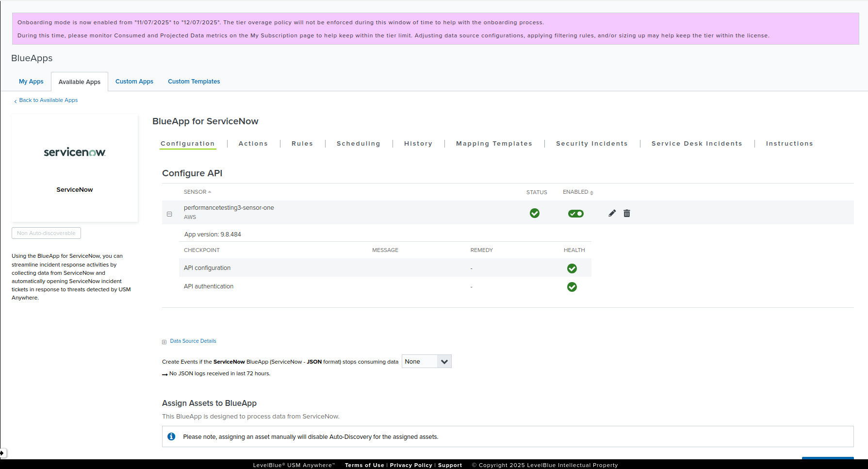Open the Instructions sub-tab
Image resolution: width=868 pixels, height=469 pixels.
pyautogui.click(x=789, y=144)
